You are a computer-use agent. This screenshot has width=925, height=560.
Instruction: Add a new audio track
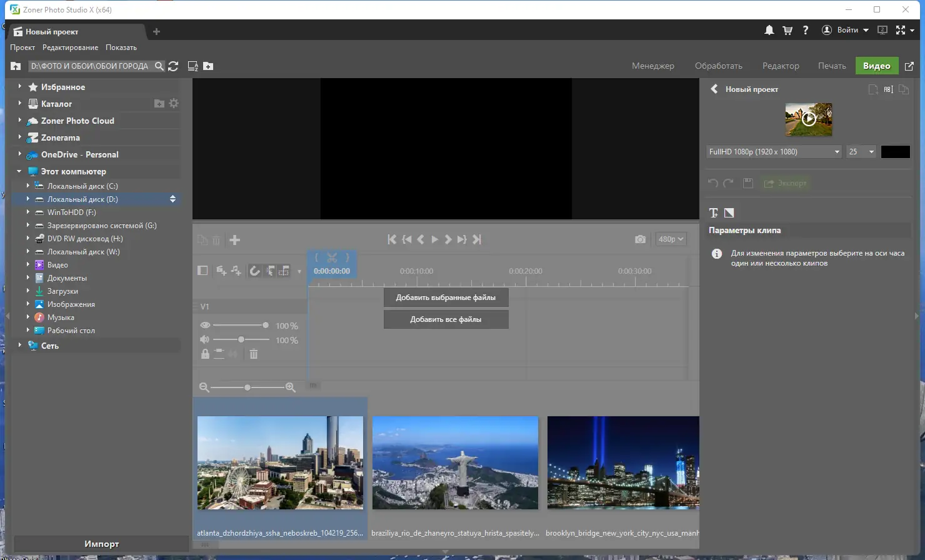click(x=236, y=271)
